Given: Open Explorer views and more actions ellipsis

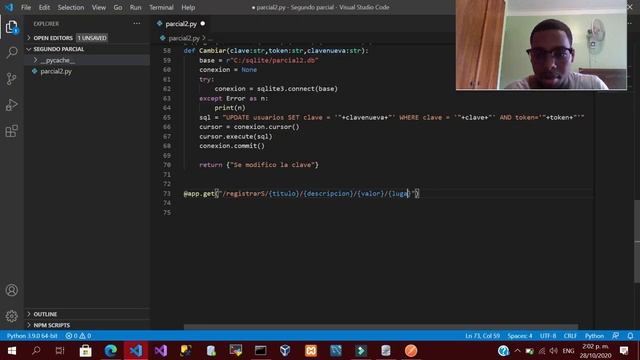Looking at the screenshot, I should click(137, 24).
